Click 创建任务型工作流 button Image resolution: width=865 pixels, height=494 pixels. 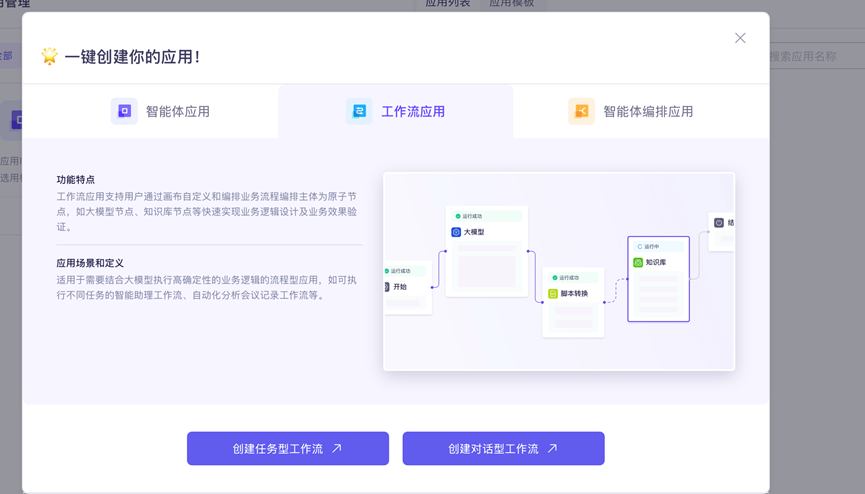[x=288, y=448]
